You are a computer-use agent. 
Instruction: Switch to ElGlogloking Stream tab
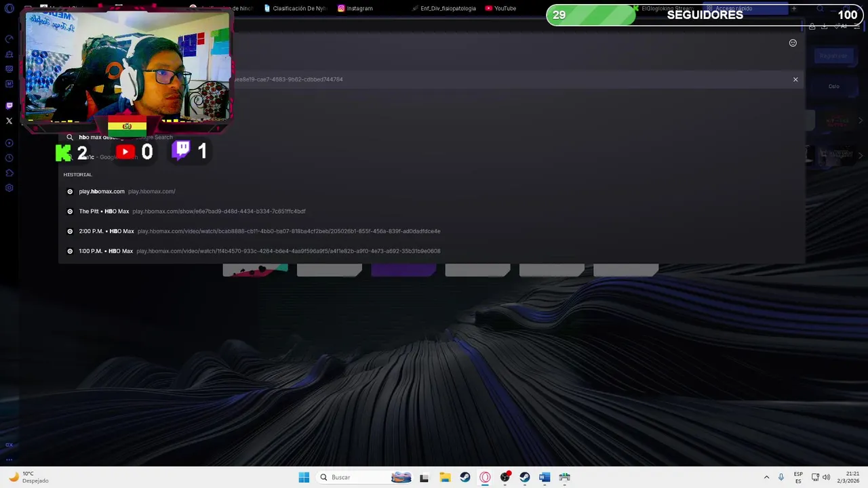(x=663, y=8)
